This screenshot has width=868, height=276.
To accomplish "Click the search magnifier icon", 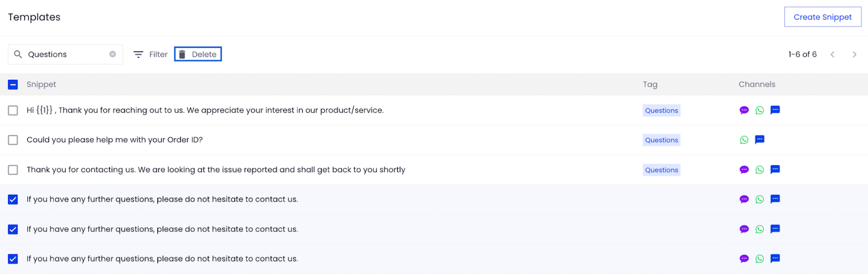I will [x=18, y=54].
